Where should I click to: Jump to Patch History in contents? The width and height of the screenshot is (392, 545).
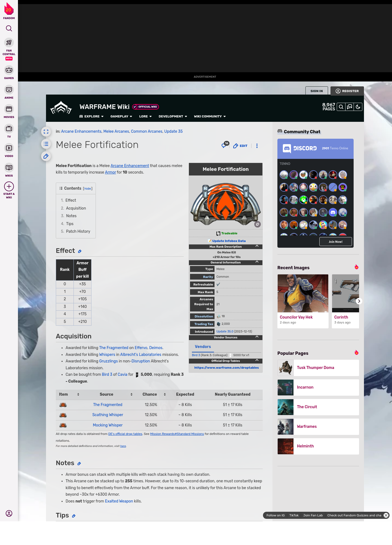78,231
